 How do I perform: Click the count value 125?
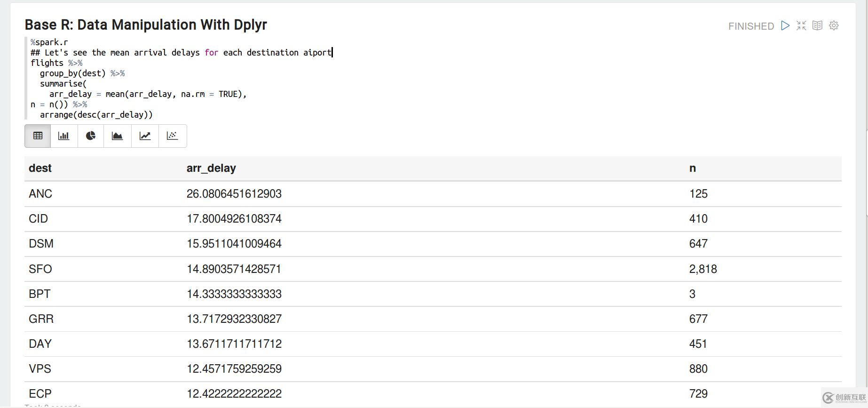pos(698,193)
